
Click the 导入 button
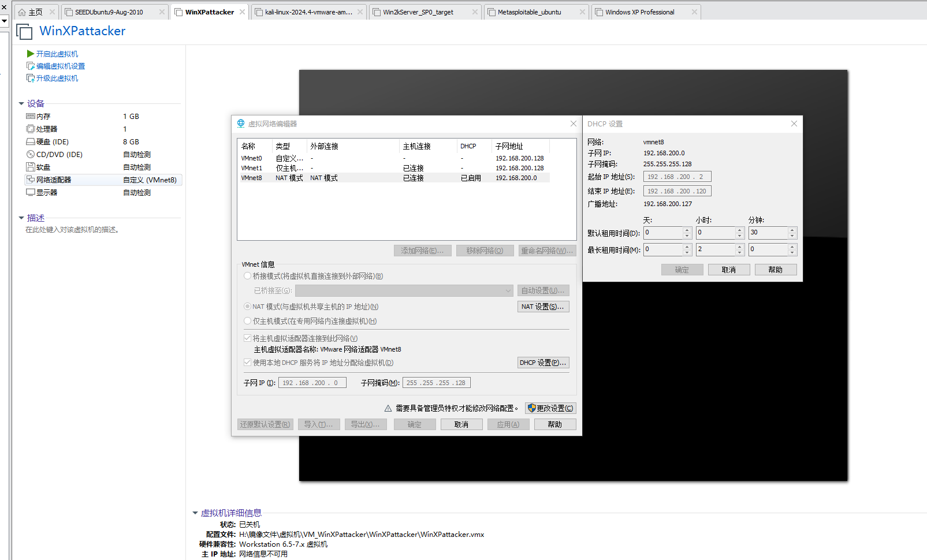pyautogui.click(x=319, y=424)
